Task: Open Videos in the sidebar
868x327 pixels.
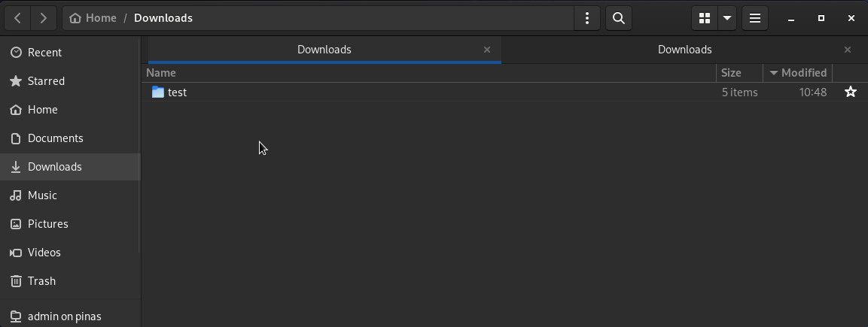Action: (x=70, y=253)
